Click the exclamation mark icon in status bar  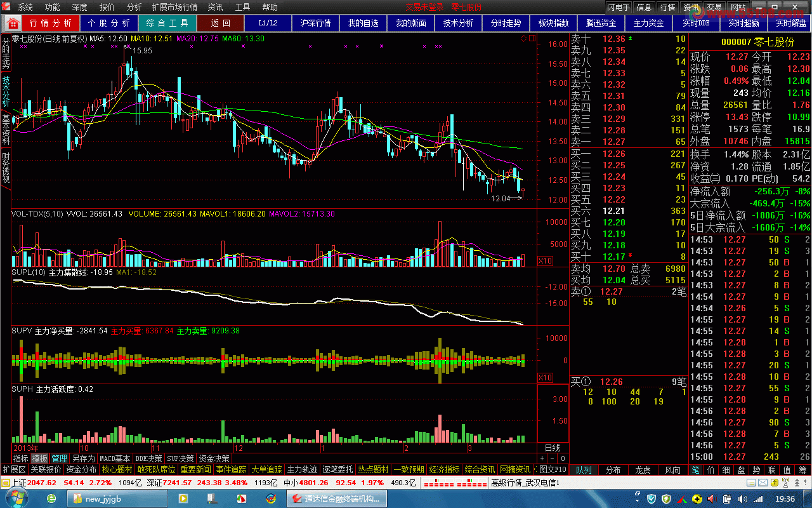(x=805, y=483)
